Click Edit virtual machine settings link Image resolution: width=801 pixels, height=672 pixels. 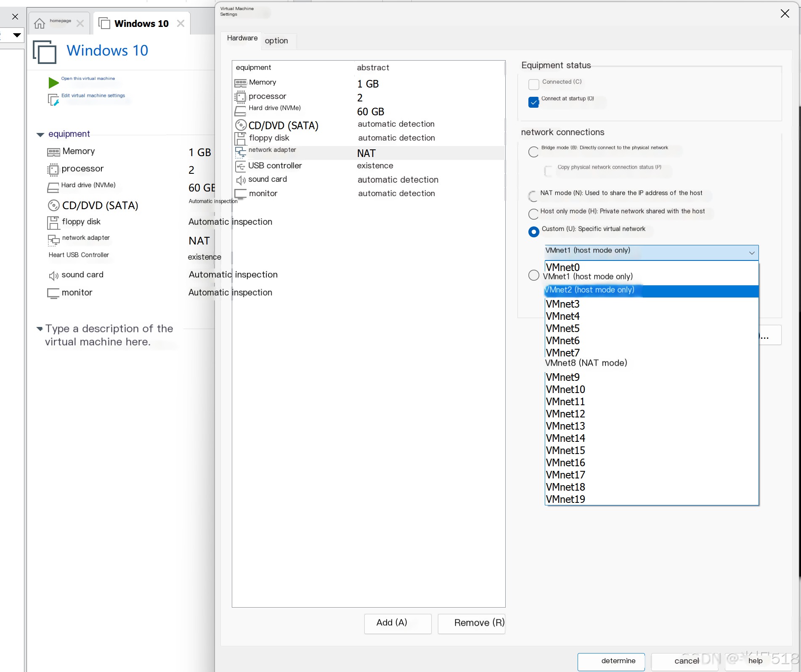(93, 96)
